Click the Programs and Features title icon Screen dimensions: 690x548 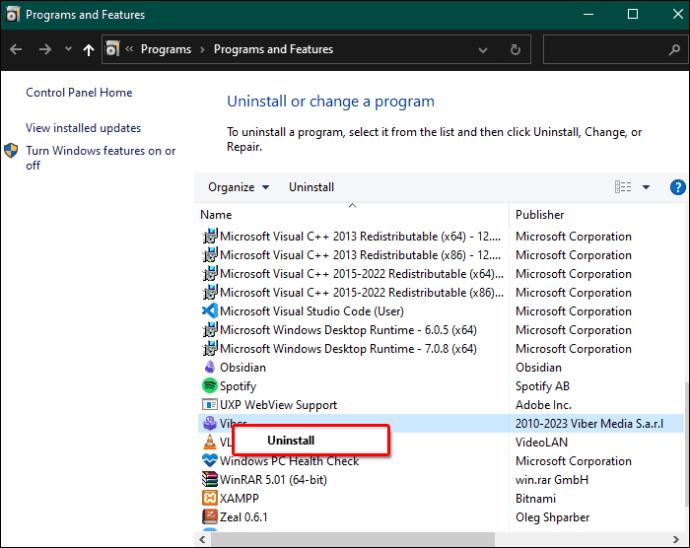click(x=12, y=15)
